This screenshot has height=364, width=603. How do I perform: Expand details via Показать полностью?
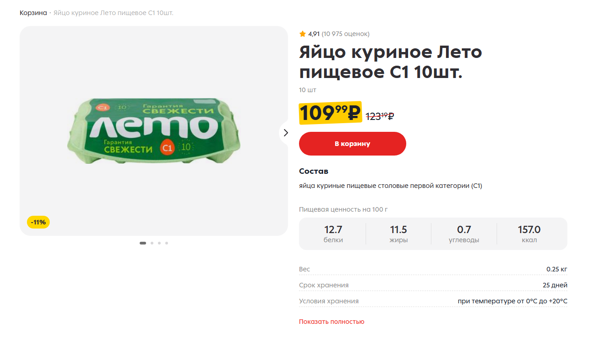pyautogui.click(x=331, y=322)
